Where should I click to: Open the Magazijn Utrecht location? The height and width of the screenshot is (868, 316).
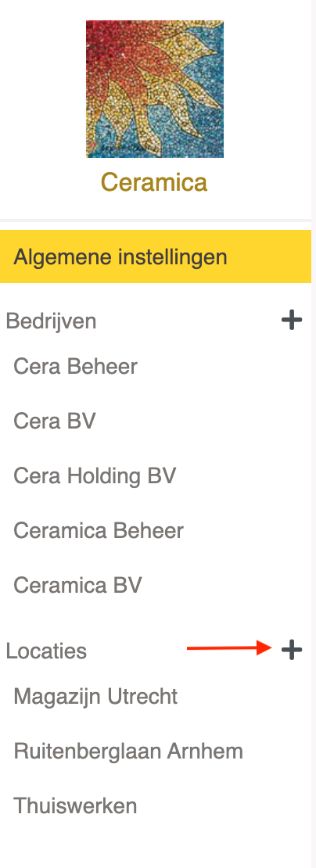[x=95, y=697]
